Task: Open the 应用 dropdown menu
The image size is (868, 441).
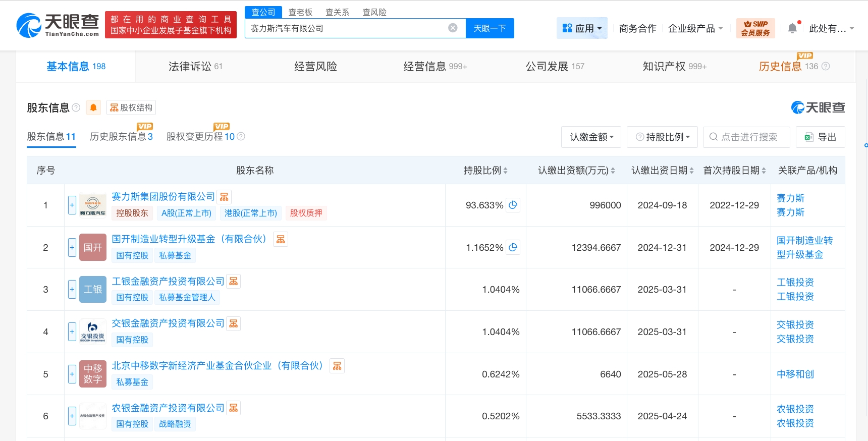Action: click(x=582, y=28)
